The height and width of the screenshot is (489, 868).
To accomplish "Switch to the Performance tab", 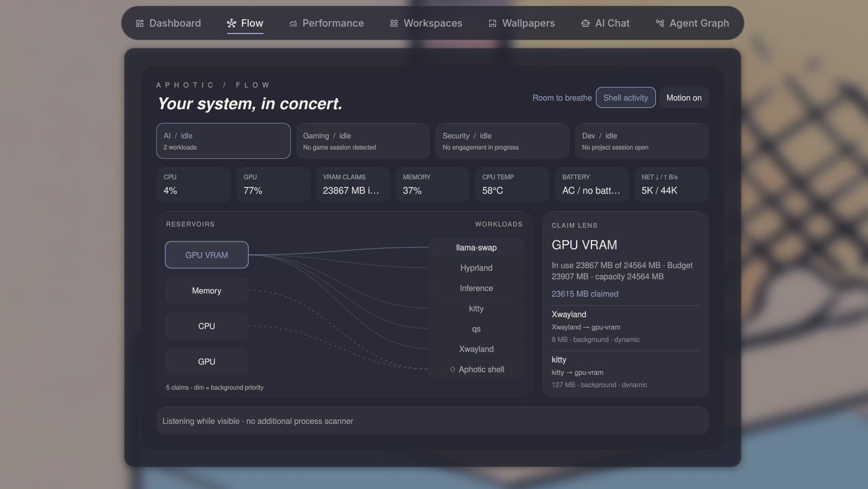I will (x=327, y=24).
